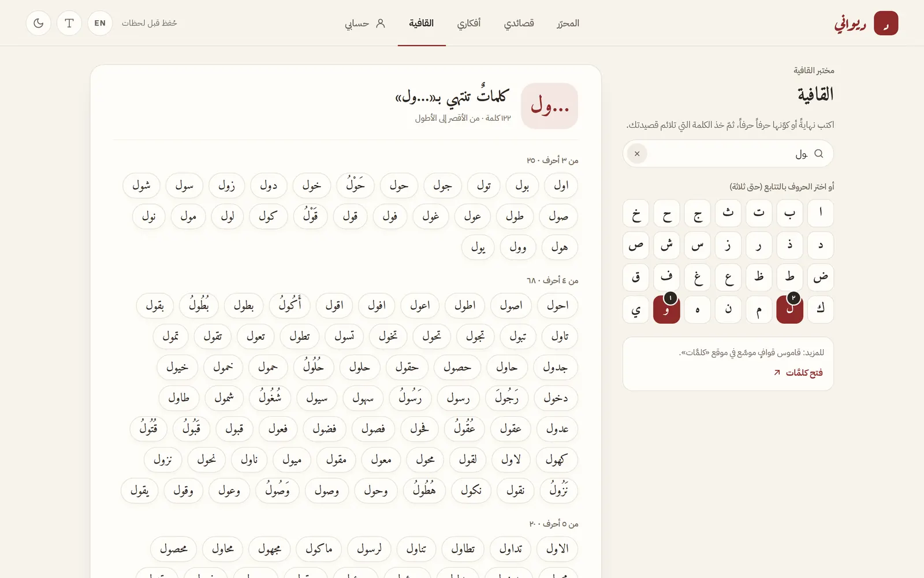Pick the letter ب key
The width and height of the screenshot is (924, 578).
click(790, 213)
